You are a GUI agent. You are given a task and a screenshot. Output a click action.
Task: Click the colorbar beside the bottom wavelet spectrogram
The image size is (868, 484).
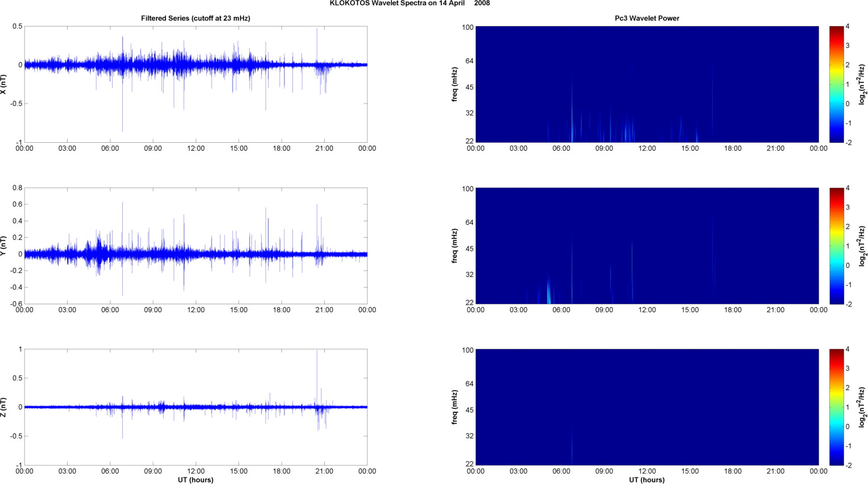[836, 407]
